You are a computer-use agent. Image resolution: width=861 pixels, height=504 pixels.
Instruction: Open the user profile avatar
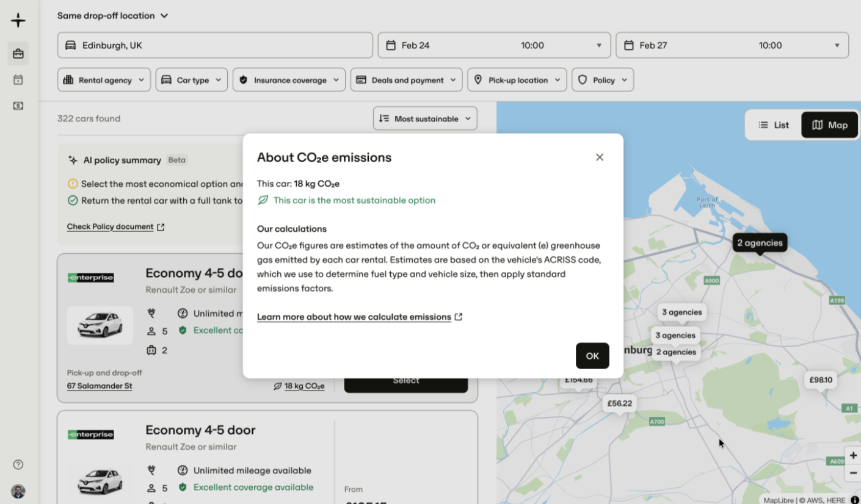point(18,491)
